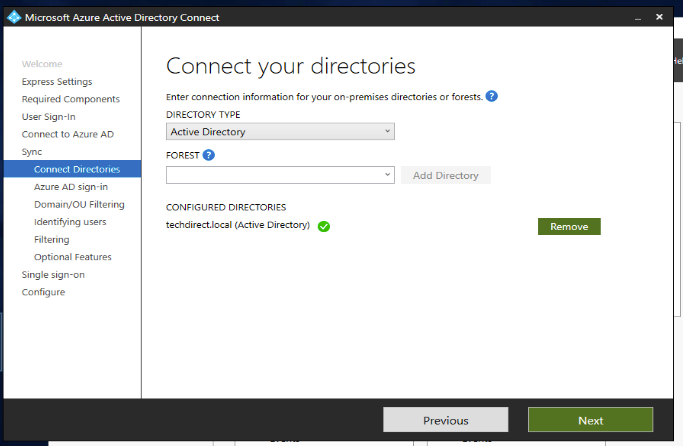Go to Domain/OU Filtering step
This screenshot has width=683, height=446.
tap(79, 204)
